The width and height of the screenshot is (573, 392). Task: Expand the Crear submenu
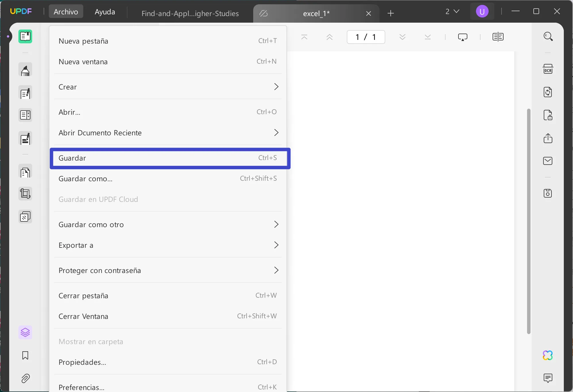(168, 87)
